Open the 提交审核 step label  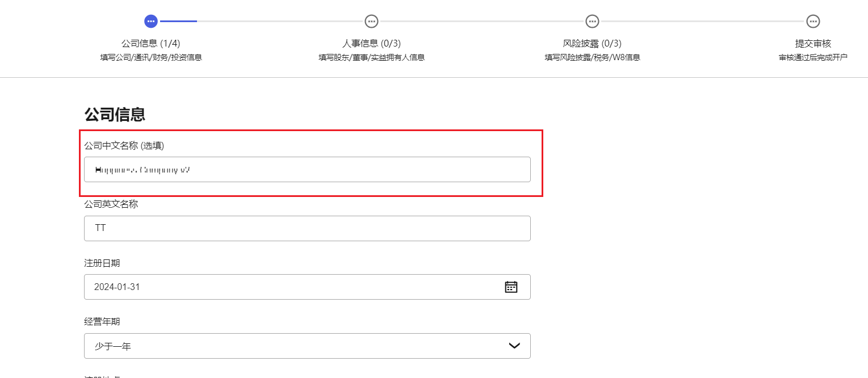[x=813, y=43]
